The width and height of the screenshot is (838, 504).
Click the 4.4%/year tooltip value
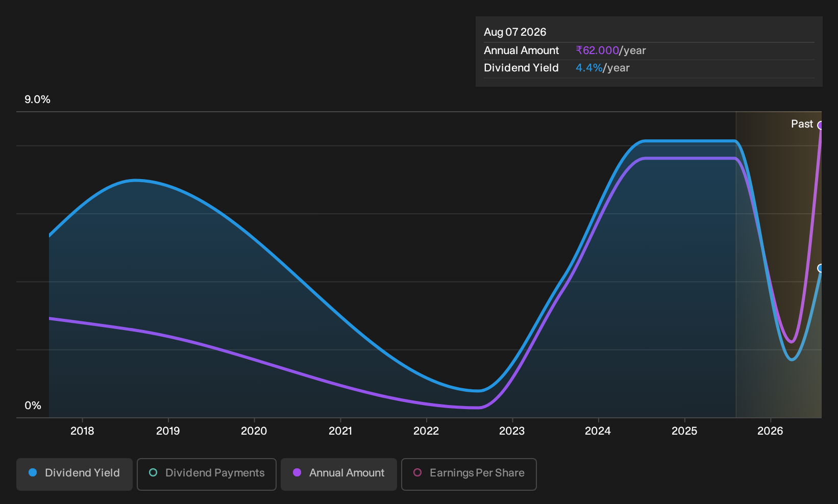coord(603,68)
